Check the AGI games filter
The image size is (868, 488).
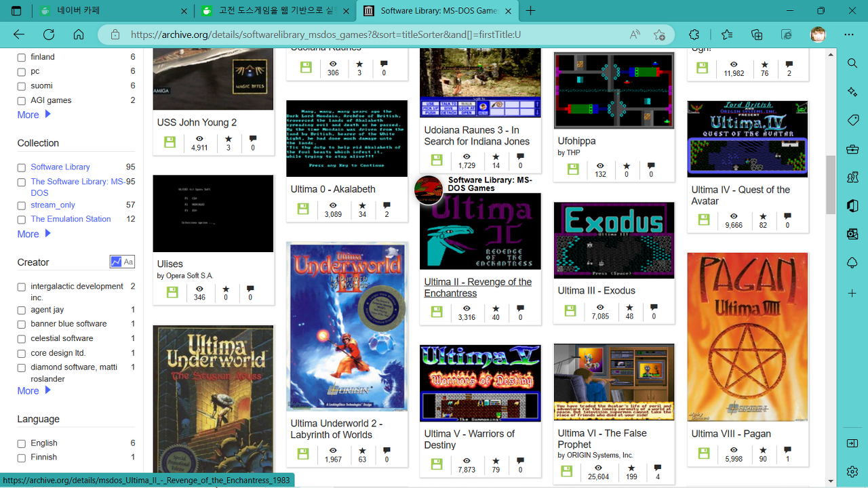tap(21, 100)
